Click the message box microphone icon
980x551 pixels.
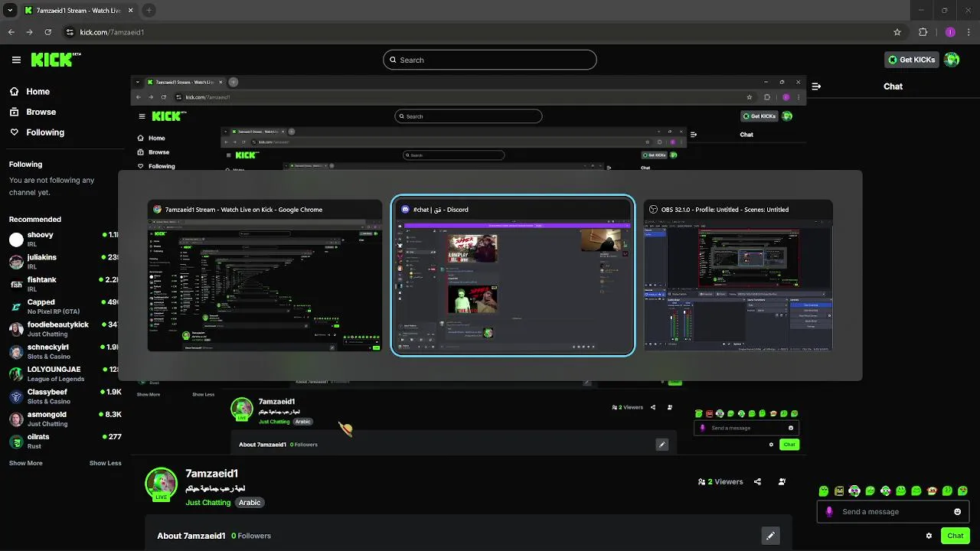click(829, 512)
